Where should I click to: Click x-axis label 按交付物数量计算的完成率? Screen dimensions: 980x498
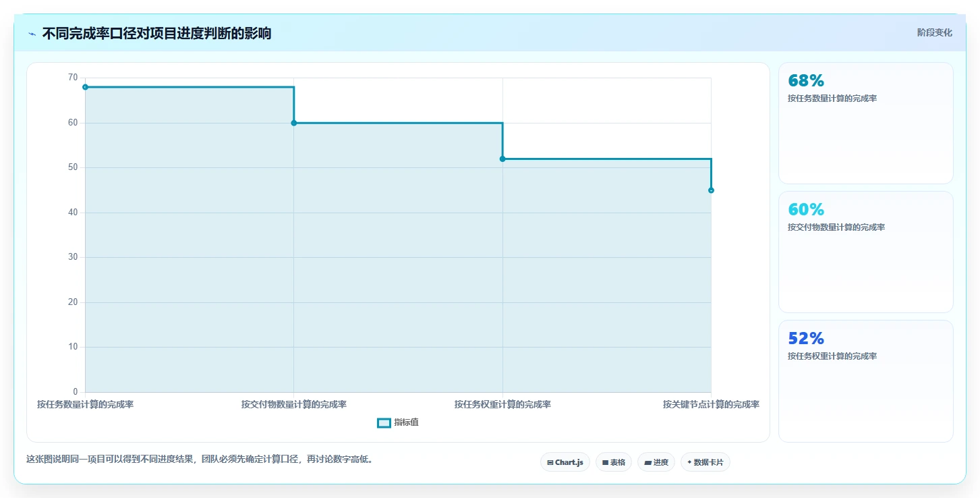[294, 405]
